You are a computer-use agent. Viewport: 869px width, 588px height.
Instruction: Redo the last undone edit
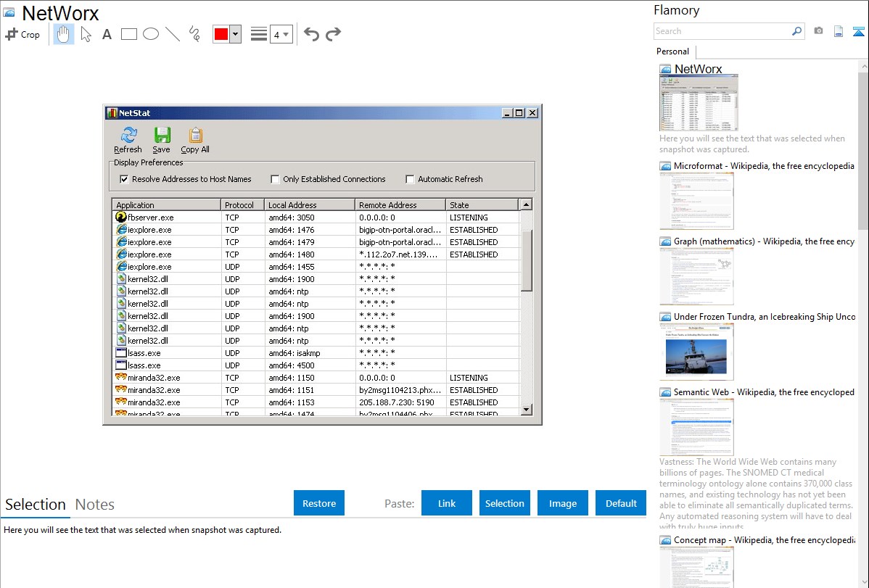pos(333,34)
